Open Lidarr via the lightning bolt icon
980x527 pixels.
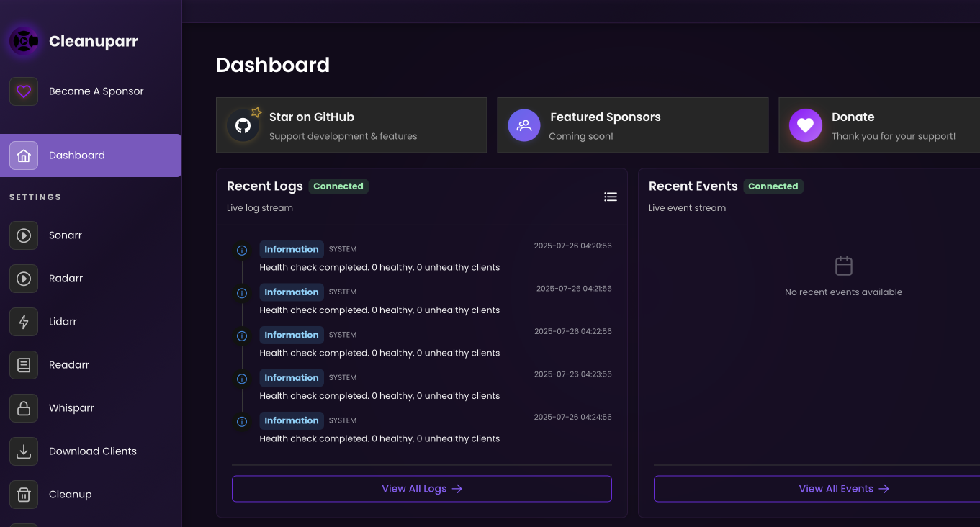[24, 322]
